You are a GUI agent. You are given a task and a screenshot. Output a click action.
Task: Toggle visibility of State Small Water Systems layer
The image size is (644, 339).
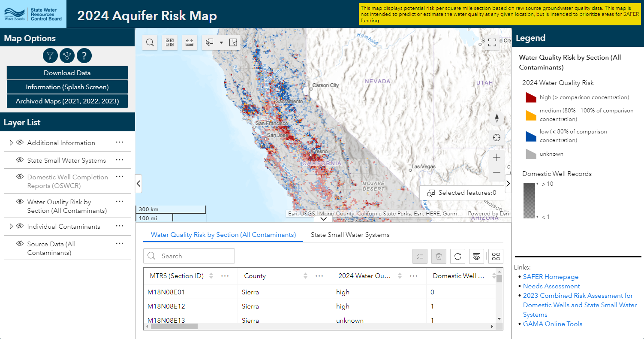[x=20, y=160]
